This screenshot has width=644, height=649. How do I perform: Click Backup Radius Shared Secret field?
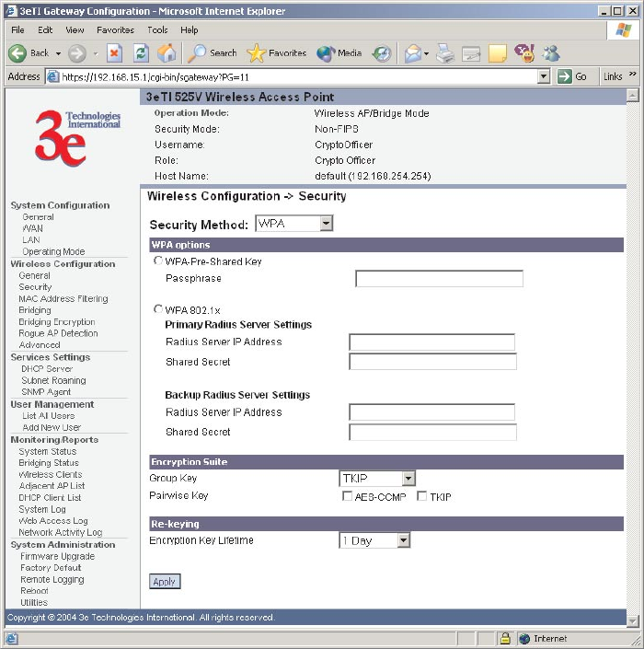tap(432, 432)
